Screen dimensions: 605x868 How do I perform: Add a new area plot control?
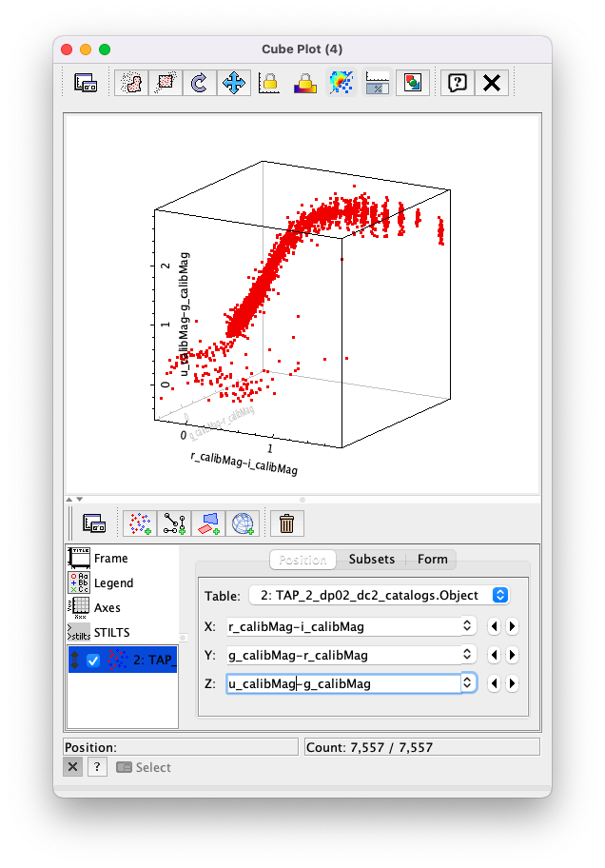pyautogui.click(x=208, y=523)
